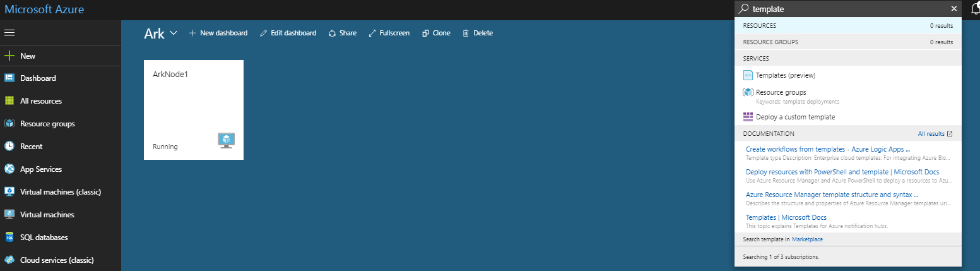Switch dashboard to Fullscreen

[x=389, y=33]
